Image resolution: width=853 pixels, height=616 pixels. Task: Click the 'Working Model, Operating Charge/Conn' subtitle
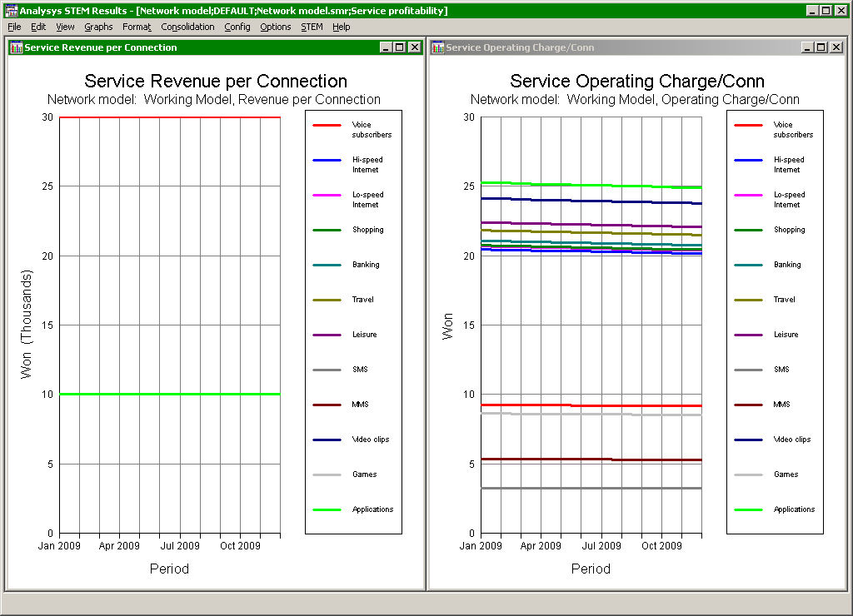click(683, 100)
